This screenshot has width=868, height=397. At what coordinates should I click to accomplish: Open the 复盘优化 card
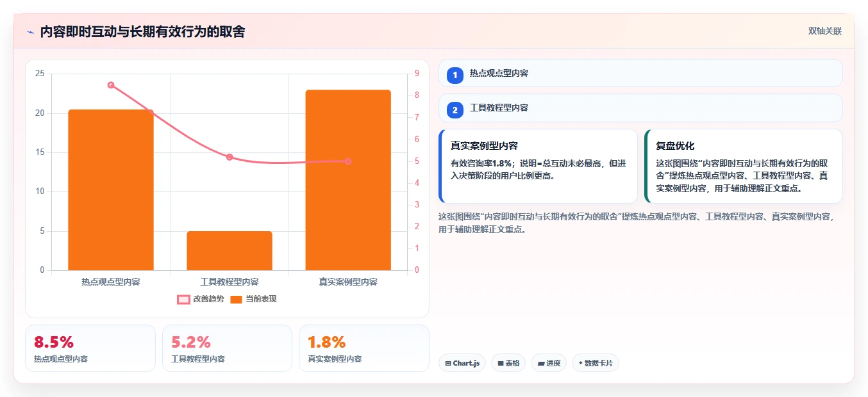click(x=744, y=166)
